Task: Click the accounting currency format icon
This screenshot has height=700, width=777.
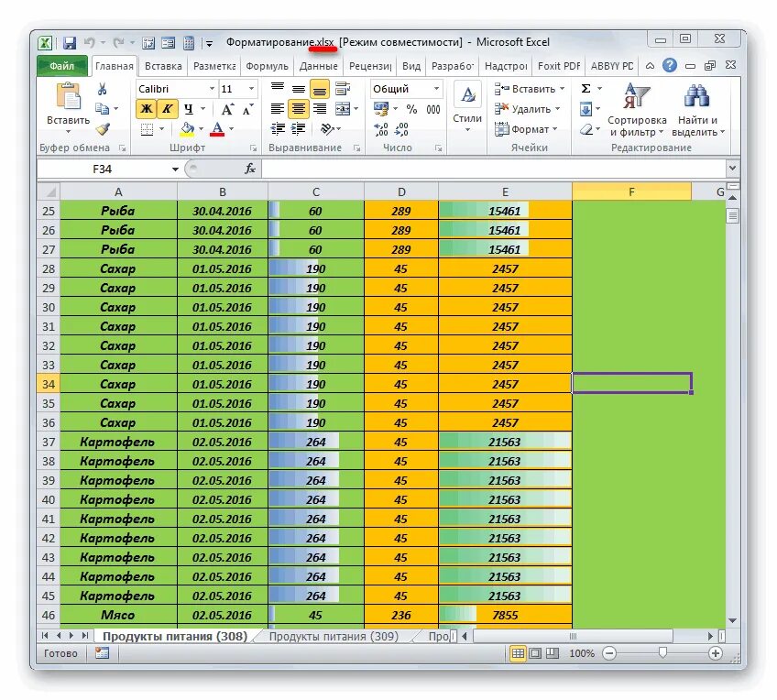Action: tap(381, 109)
